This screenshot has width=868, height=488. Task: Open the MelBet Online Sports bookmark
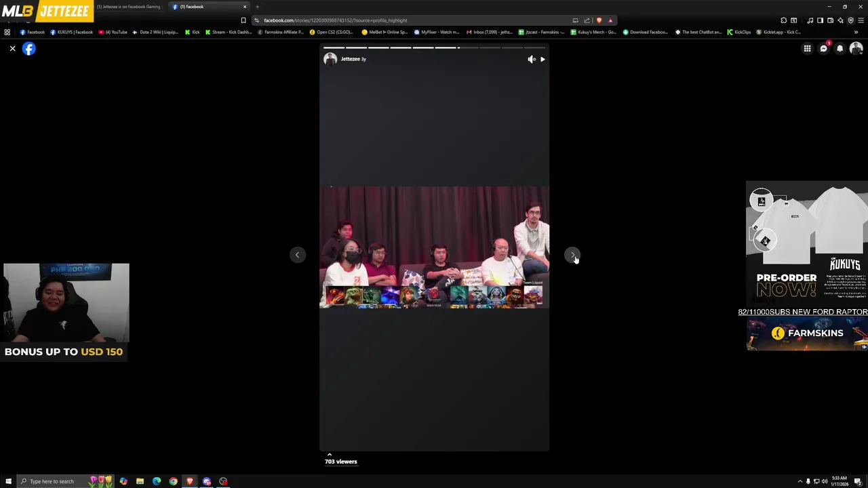[x=385, y=32]
